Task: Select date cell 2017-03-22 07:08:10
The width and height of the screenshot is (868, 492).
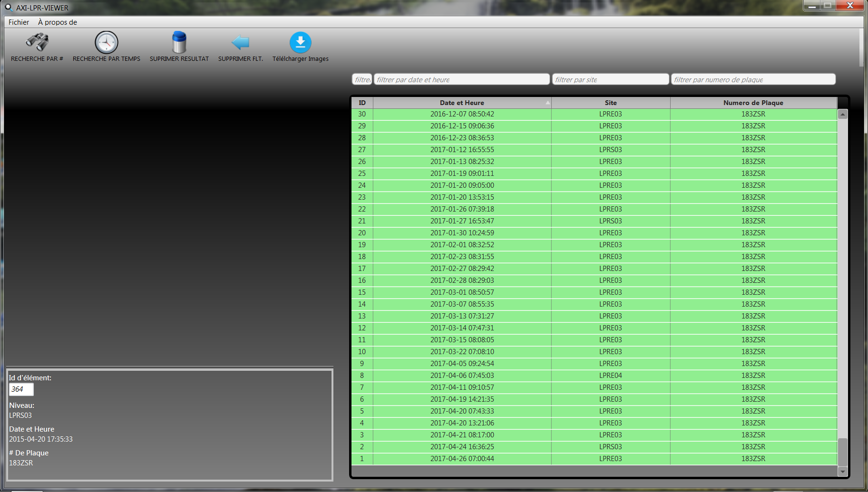Action: click(462, 352)
